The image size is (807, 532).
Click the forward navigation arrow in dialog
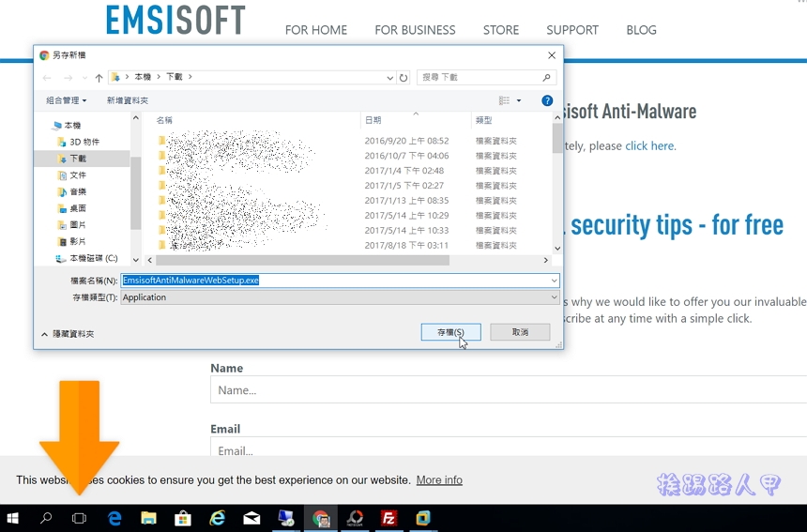(x=68, y=78)
